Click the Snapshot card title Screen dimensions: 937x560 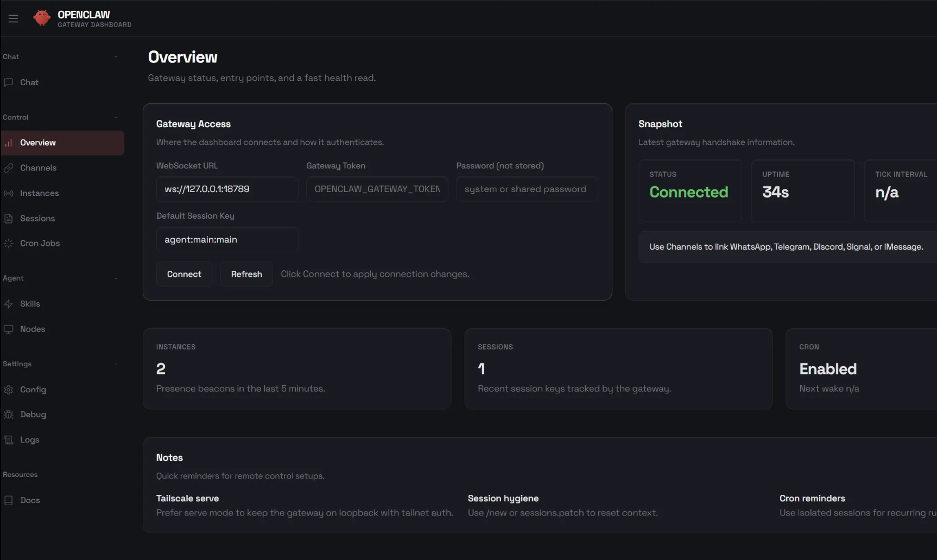660,124
